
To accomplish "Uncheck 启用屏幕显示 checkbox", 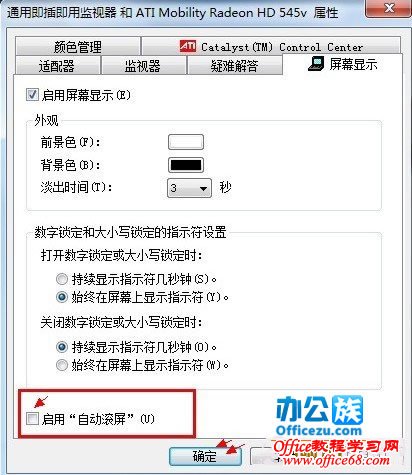I will (x=32, y=95).
